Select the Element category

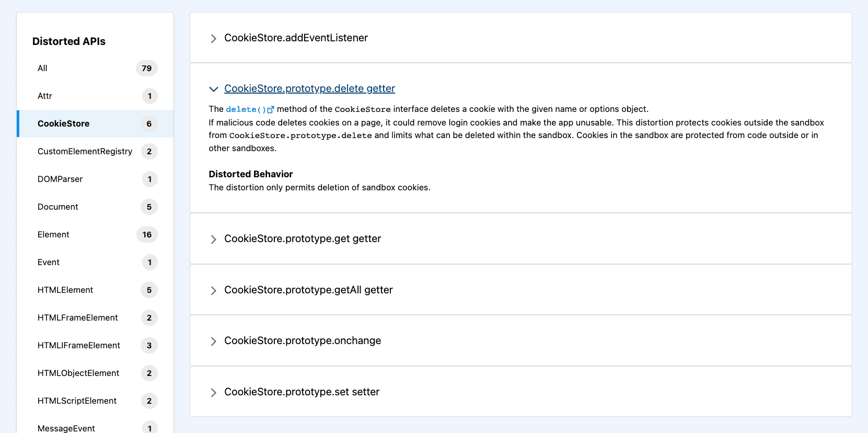[96, 235]
